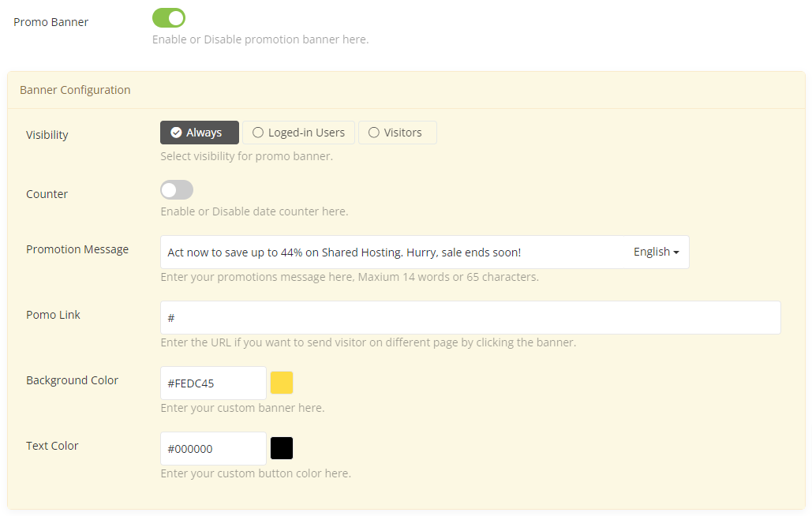
Task: Toggle the Promo Banner switch off
Action: click(168, 18)
